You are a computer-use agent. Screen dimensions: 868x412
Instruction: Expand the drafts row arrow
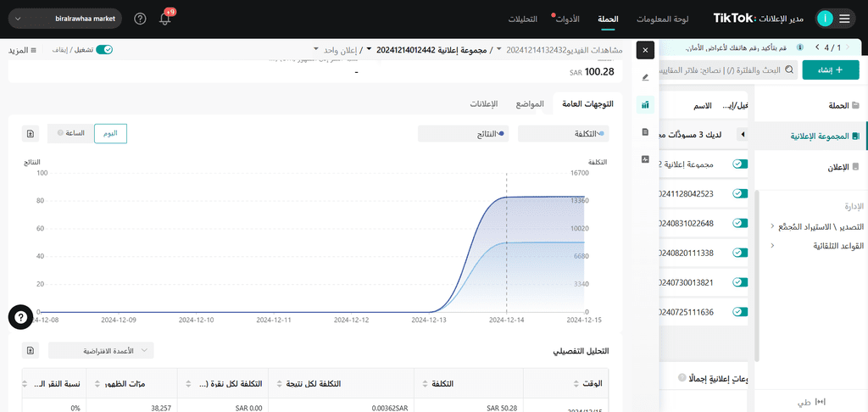(x=743, y=135)
